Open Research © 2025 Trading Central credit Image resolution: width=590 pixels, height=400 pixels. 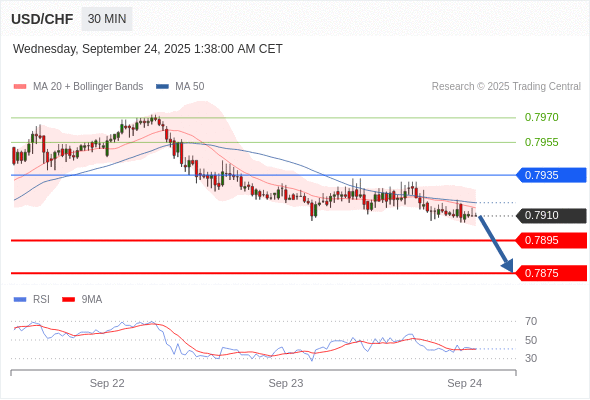click(506, 87)
